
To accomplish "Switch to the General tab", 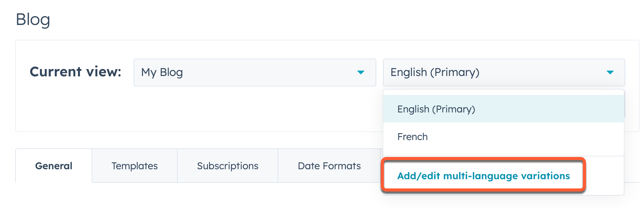I will [54, 166].
